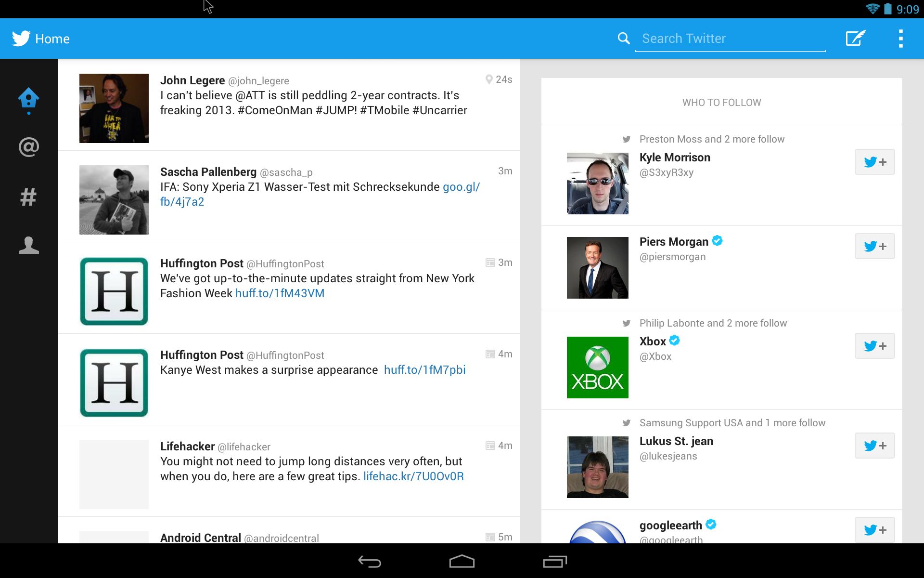Image resolution: width=924 pixels, height=578 pixels.
Task: Follow Piers Morgan
Action: [874, 246]
